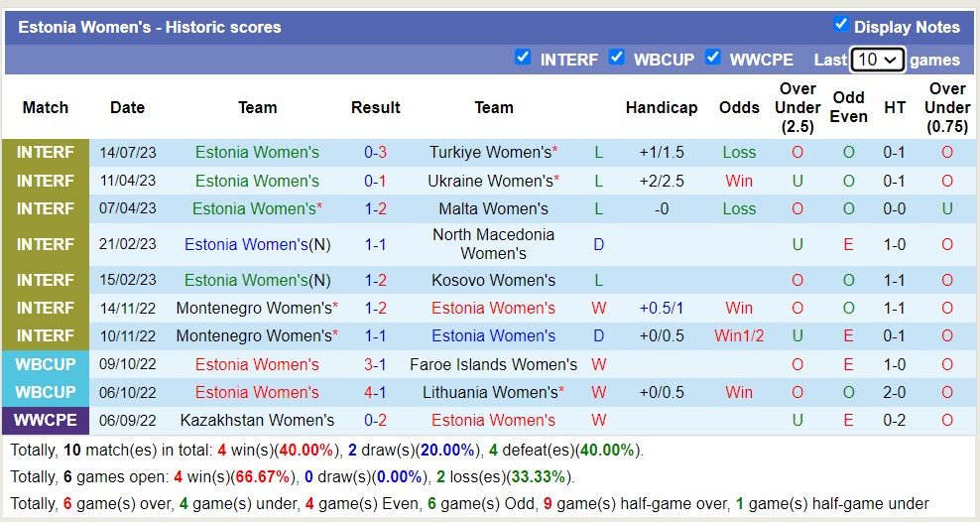
Task: Click the 0-3 result score link
Action: tap(375, 152)
